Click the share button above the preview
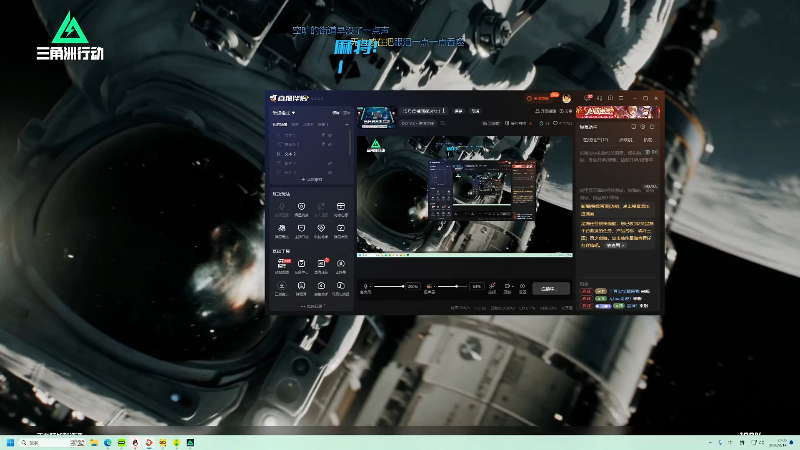The height and width of the screenshot is (450, 800). click(565, 111)
